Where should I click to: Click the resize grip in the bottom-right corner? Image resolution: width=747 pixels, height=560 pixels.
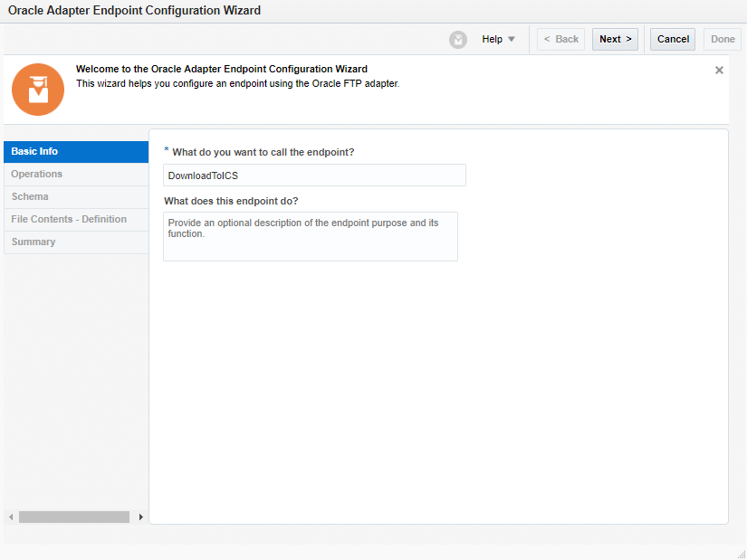[x=741, y=554]
